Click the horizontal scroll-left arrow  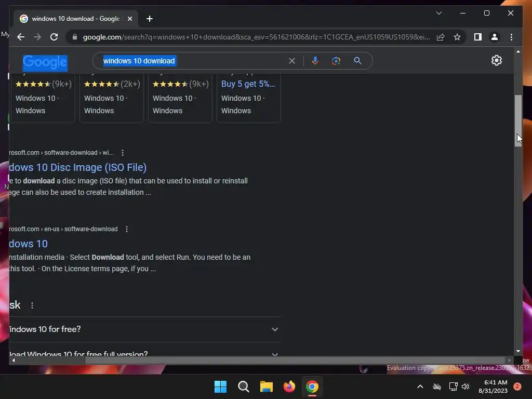pos(14,361)
